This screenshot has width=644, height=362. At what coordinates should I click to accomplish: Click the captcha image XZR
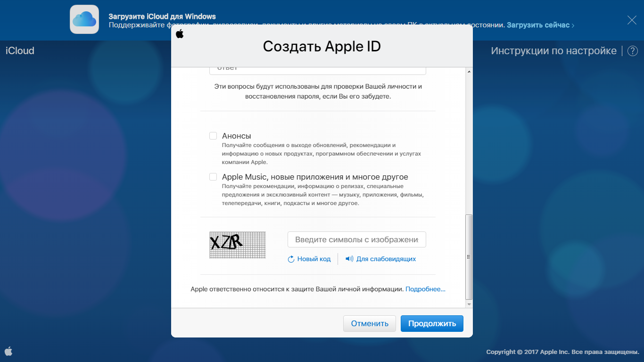click(238, 245)
